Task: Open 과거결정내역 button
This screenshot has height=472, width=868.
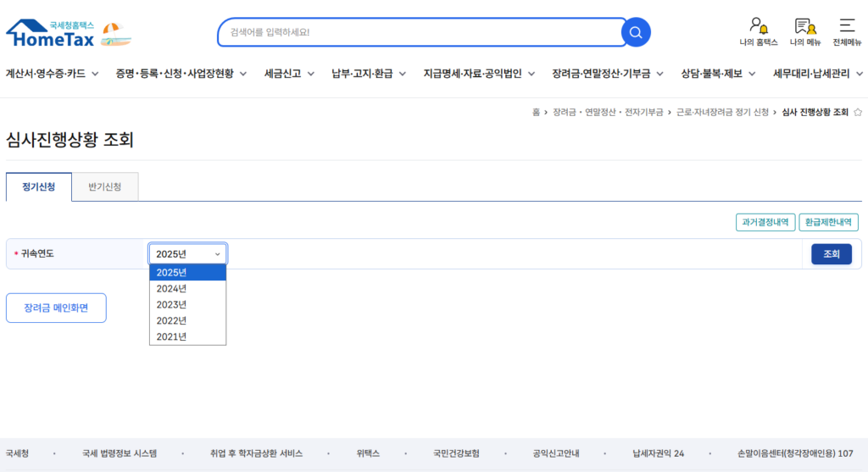Action: coord(765,222)
